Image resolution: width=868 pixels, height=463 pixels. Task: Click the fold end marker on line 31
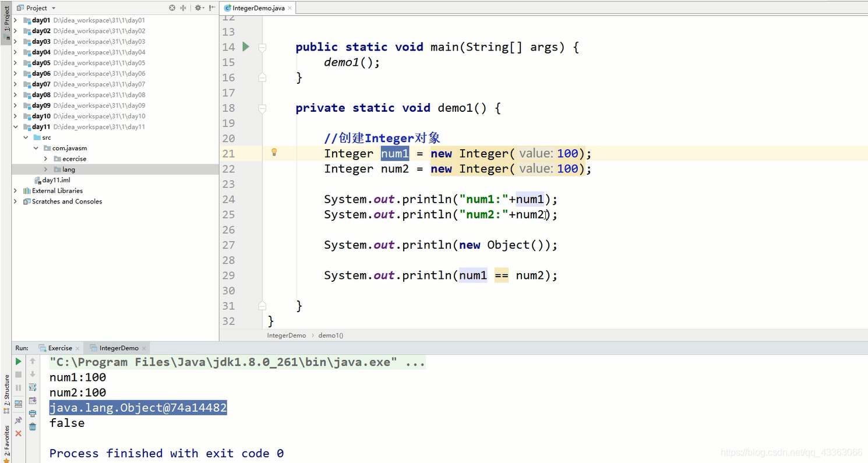[262, 306]
